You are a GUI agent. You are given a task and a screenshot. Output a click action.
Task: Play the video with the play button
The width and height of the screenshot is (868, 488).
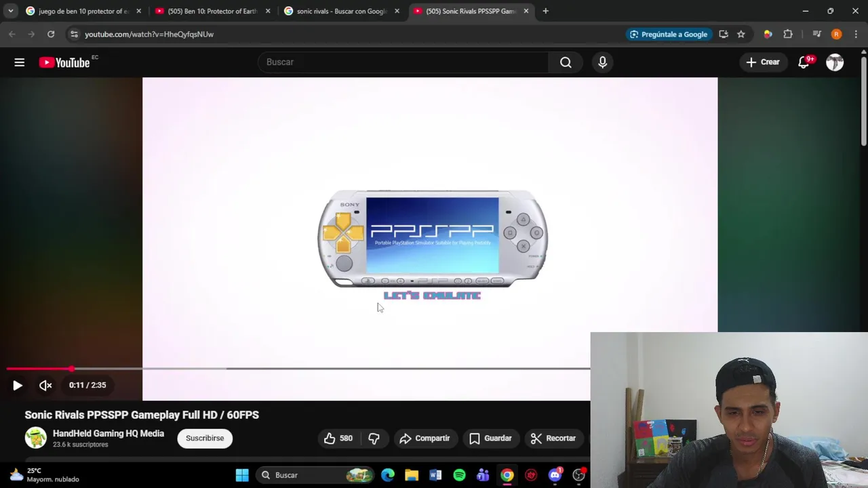click(17, 385)
